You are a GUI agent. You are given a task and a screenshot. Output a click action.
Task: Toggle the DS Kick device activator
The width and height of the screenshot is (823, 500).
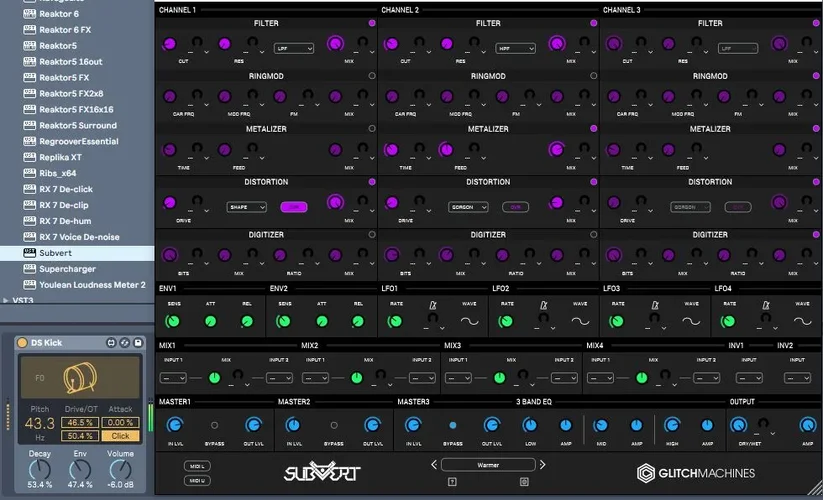click(22, 343)
